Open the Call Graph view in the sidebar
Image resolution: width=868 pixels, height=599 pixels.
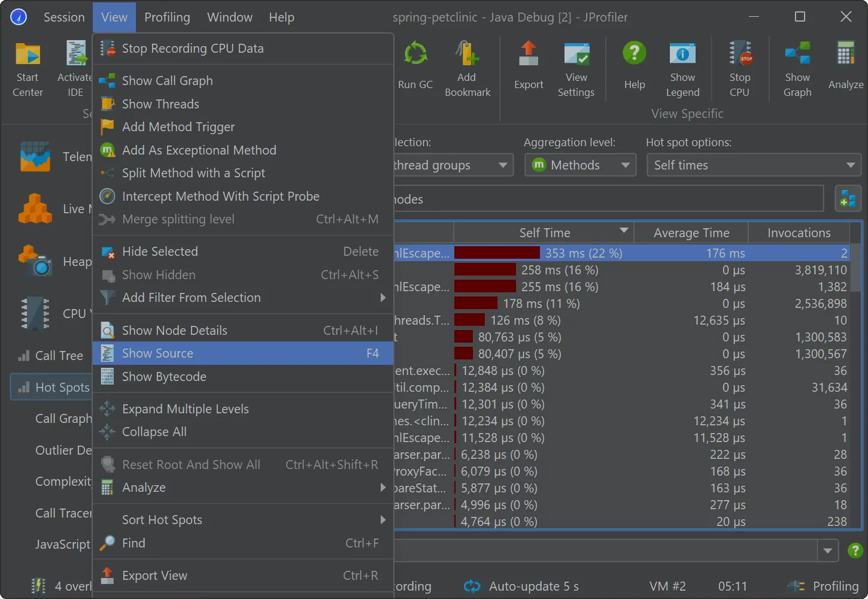63,419
